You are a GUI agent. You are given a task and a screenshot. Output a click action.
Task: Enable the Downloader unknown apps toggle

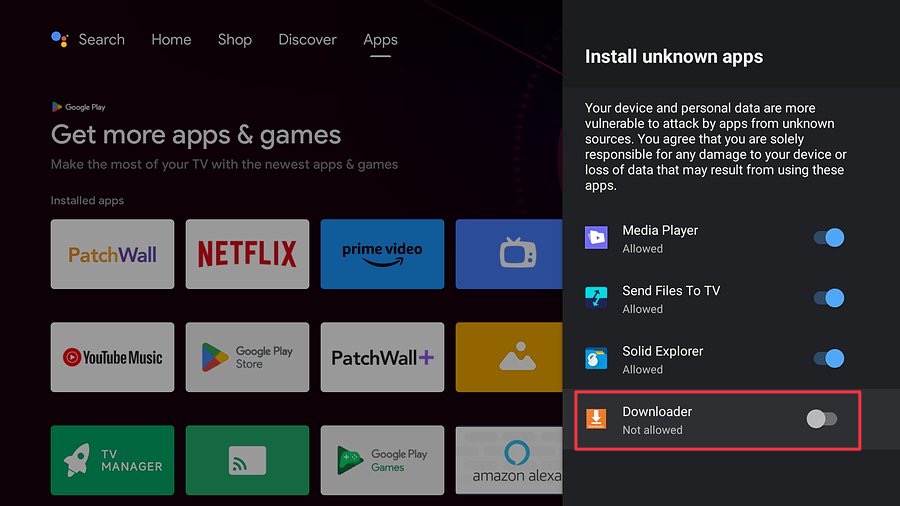click(822, 419)
